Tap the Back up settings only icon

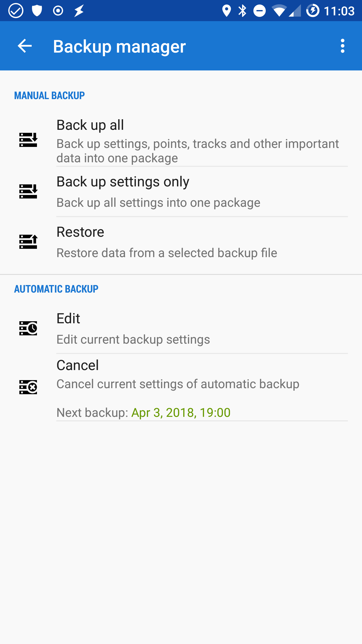tap(28, 191)
